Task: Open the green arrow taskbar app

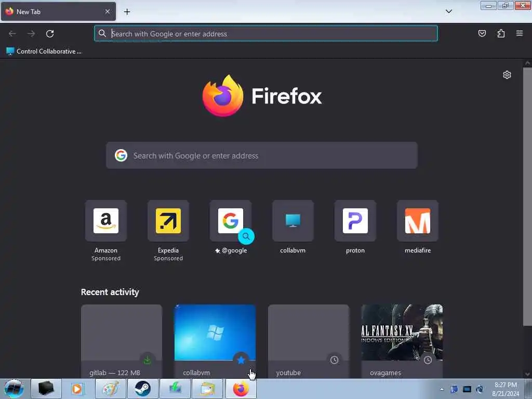Action: tap(175, 389)
